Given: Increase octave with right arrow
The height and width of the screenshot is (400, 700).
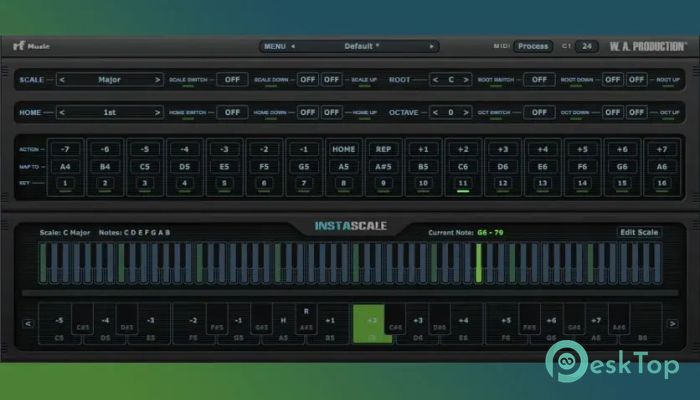Looking at the screenshot, I should (466, 113).
